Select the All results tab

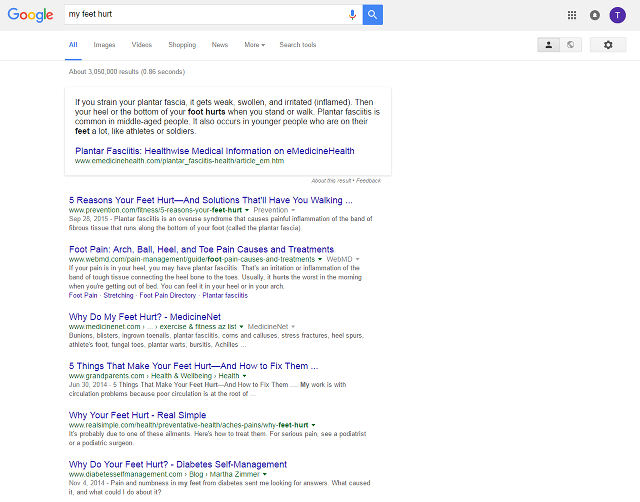pos(73,45)
